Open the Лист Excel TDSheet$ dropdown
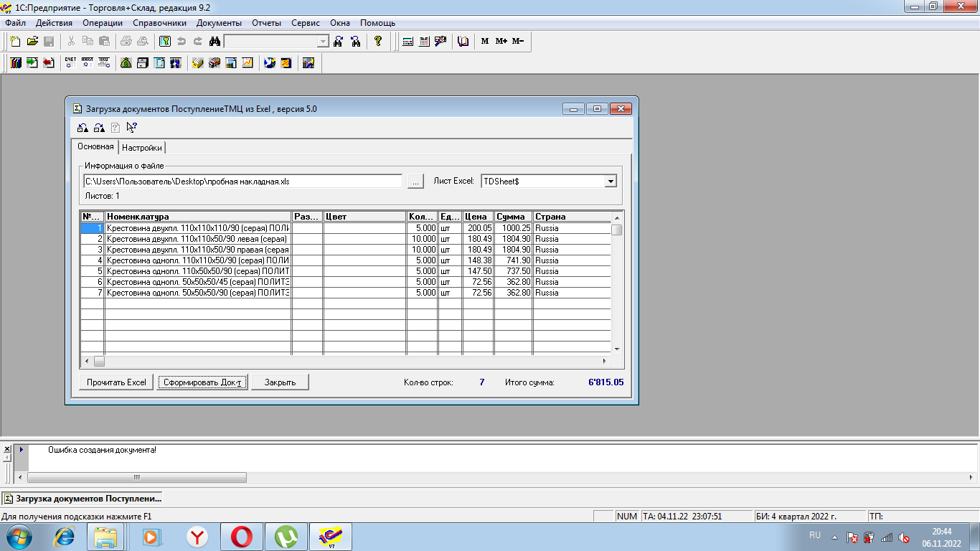The height and width of the screenshot is (551, 980). click(x=611, y=182)
